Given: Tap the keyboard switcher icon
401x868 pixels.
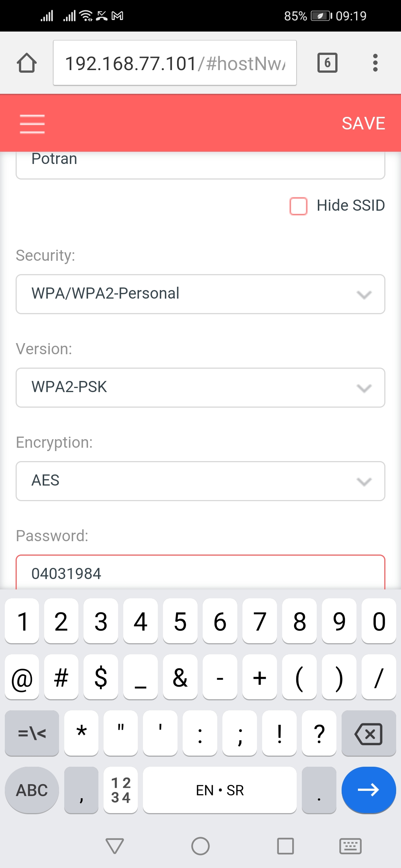Looking at the screenshot, I should [x=351, y=846].
